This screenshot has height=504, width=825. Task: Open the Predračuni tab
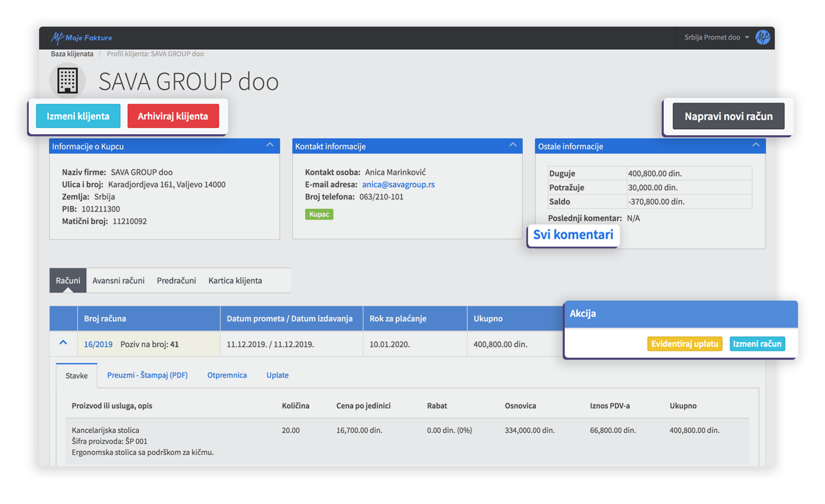[x=176, y=281]
